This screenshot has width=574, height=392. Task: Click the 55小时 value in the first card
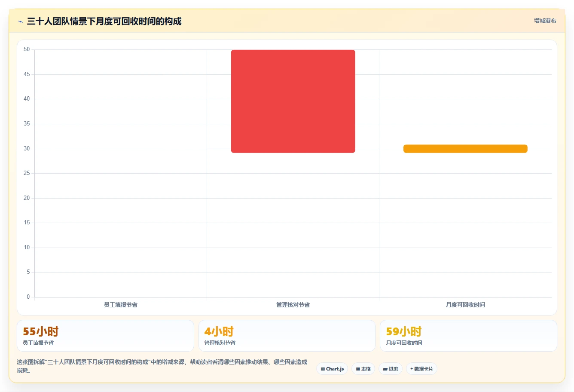tap(40, 331)
